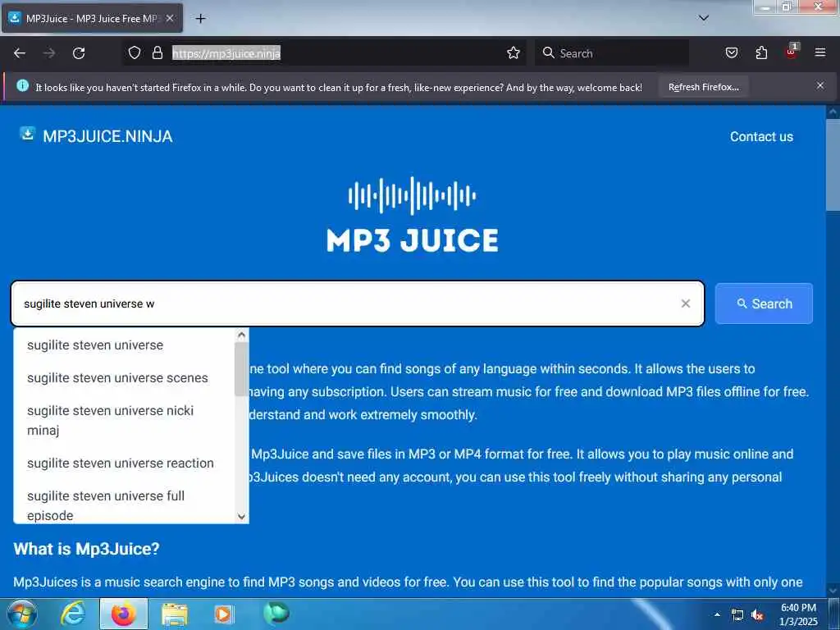This screenshot has height=630, width=840.
Task: Bookmark this page with the star icon
Action: tap(514, 52)
